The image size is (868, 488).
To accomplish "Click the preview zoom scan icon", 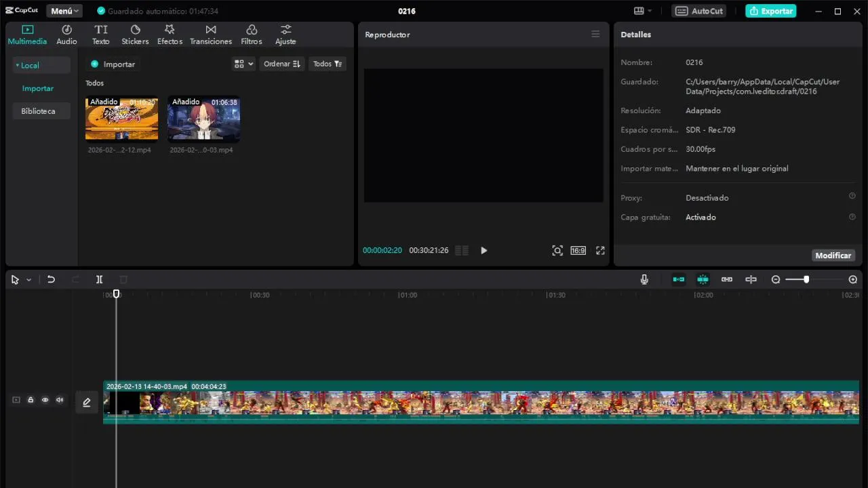I will pos(557,251).
